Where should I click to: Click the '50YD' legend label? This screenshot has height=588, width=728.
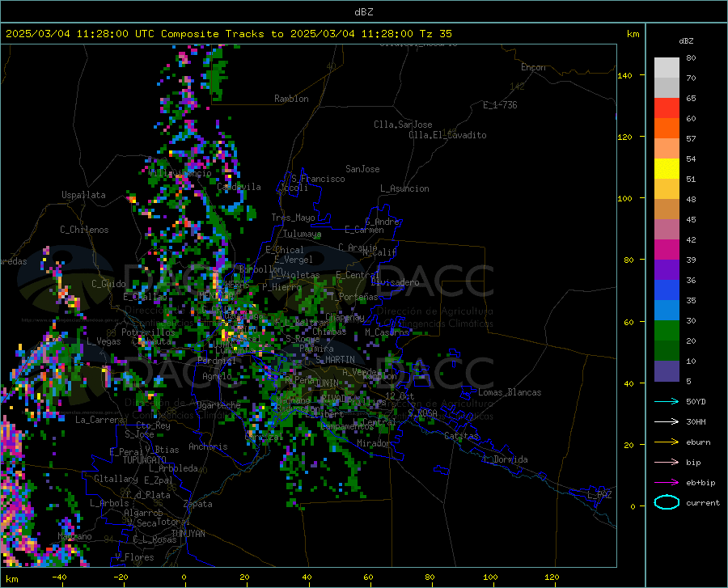(696, 401)
